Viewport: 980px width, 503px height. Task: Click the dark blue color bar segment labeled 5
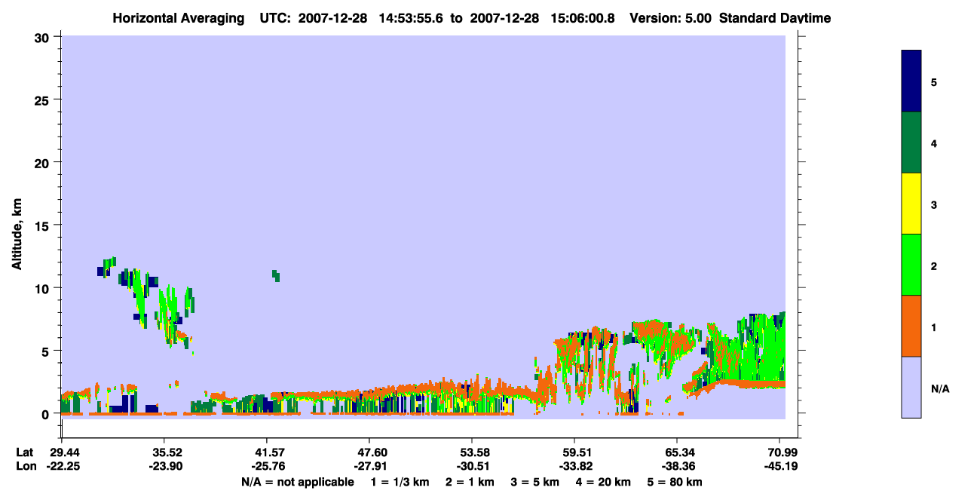click(911, 81)
